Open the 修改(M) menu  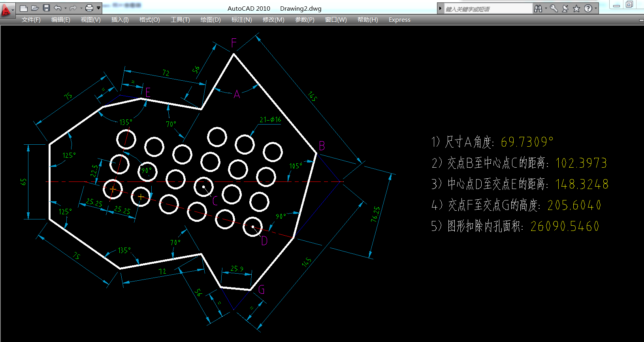273,20
